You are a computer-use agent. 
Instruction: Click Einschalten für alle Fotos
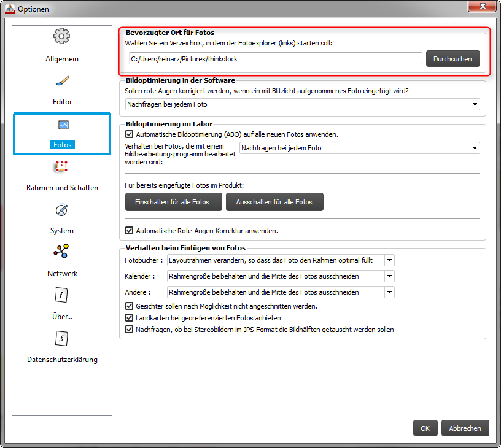[174, 202]
